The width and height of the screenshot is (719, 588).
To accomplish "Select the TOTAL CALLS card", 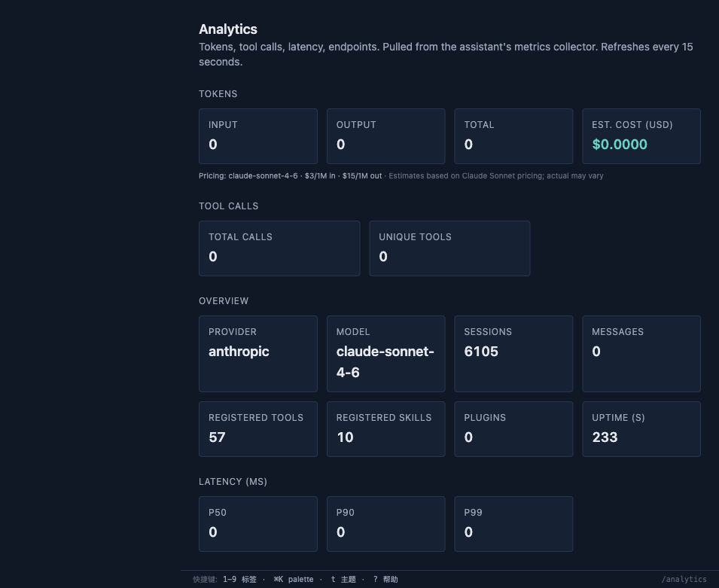I will [279, 248].
